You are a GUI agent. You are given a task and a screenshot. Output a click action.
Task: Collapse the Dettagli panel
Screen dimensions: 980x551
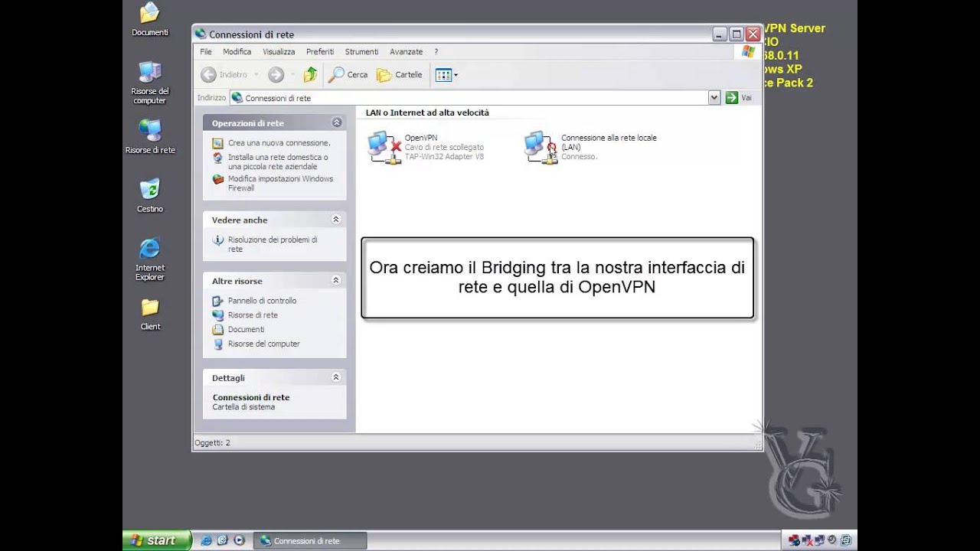point(336,377)
